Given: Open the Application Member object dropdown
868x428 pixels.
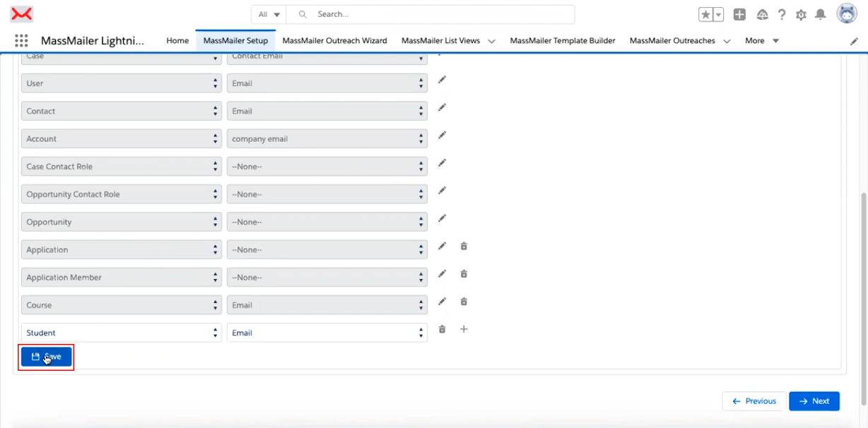Looking at the screenshot, I should [x=122, y=278].
